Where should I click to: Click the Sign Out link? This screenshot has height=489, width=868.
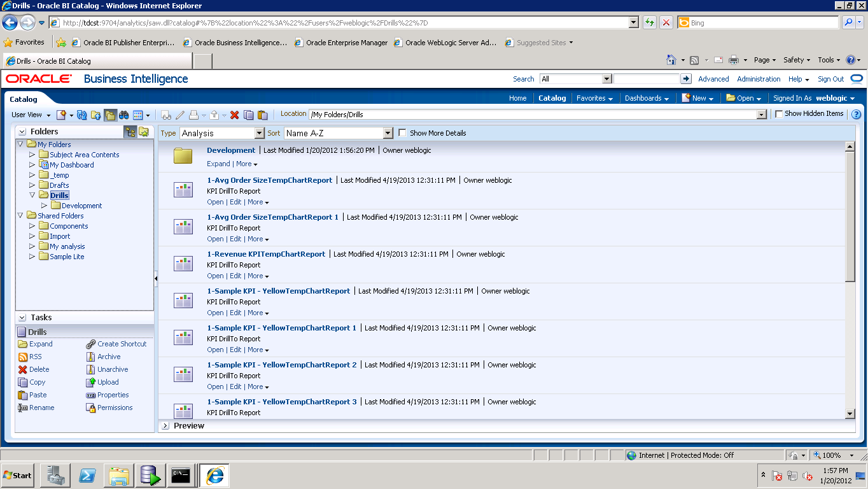pyautogui.click(x=830, y=79)
